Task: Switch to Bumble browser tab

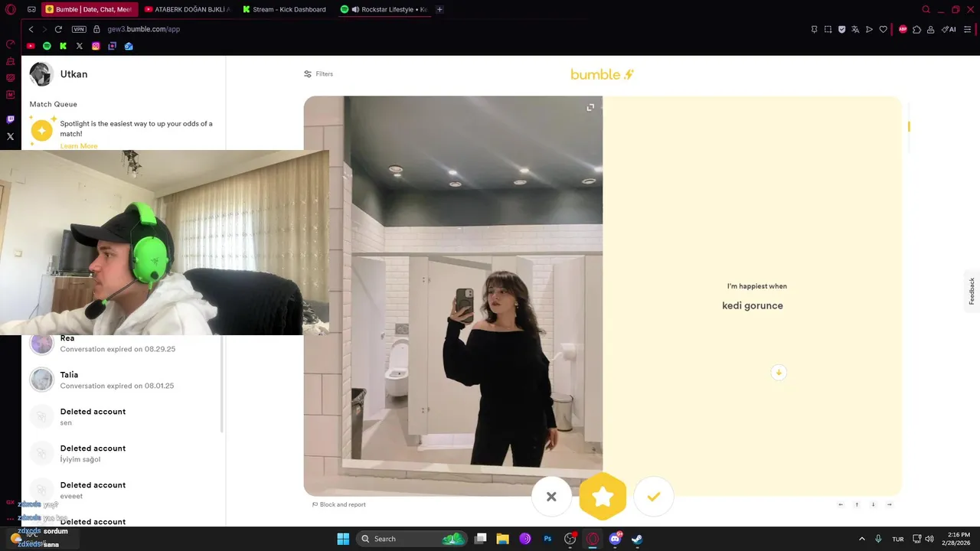Action: [88, 9]
